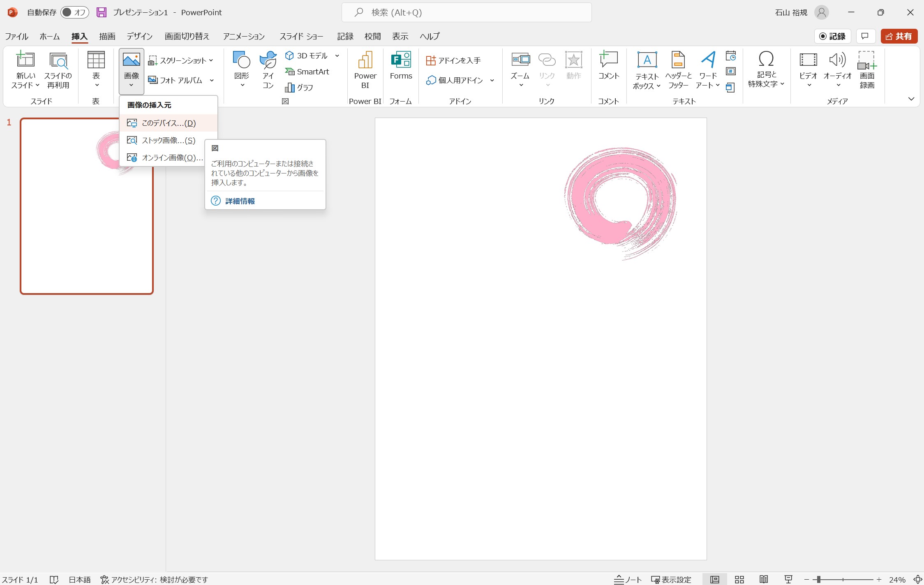Switch to slide sorter view in the status bar
The height and width of the screenshot is (585, 924).
[739, 579]
